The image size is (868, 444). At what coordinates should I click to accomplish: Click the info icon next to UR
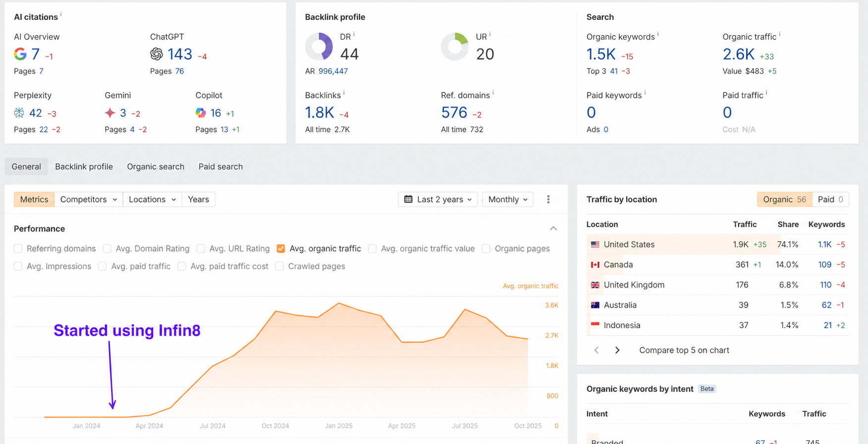point(490,35)
